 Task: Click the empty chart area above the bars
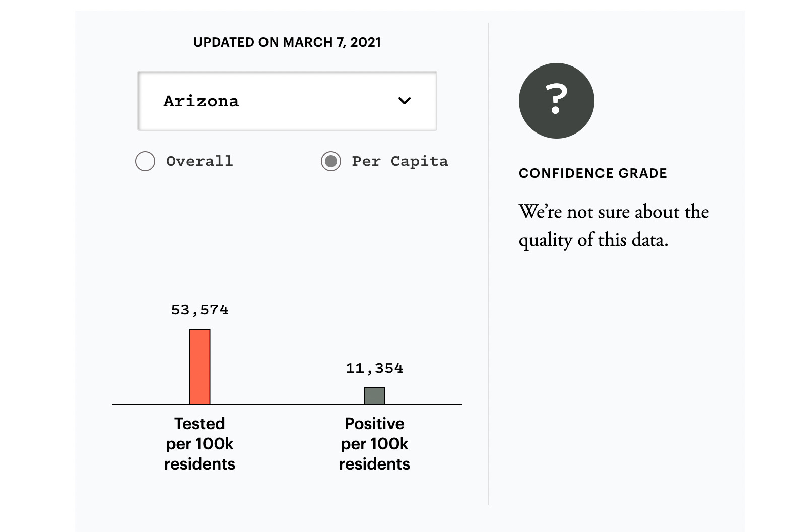pos(287,242)
